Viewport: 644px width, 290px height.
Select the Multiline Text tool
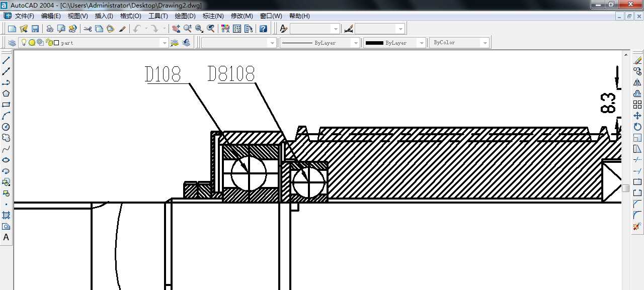click(x=6, y=237)
